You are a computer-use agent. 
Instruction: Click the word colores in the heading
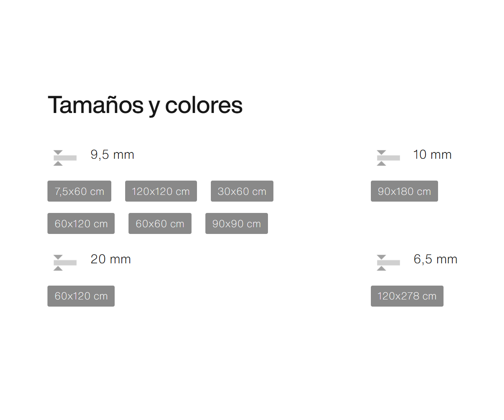point(204,105)
